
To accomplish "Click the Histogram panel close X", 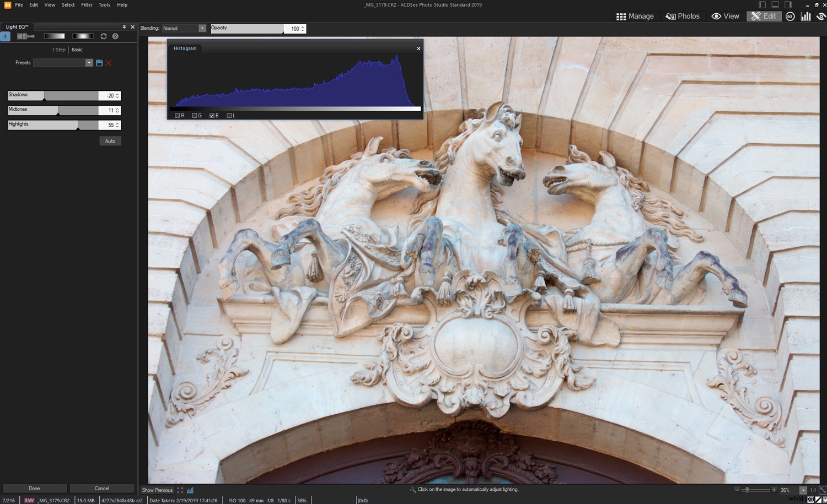I will pyautogui.click(x=418, y=48).
